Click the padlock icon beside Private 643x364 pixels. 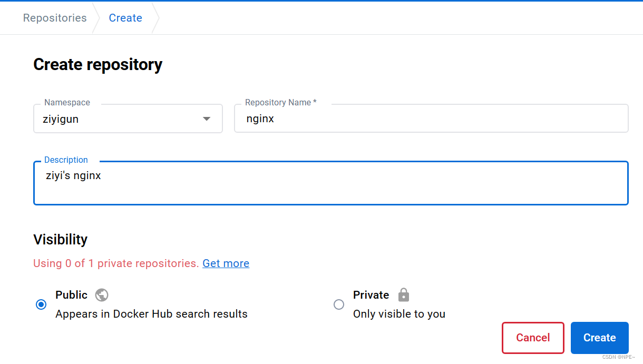point(404,294)
